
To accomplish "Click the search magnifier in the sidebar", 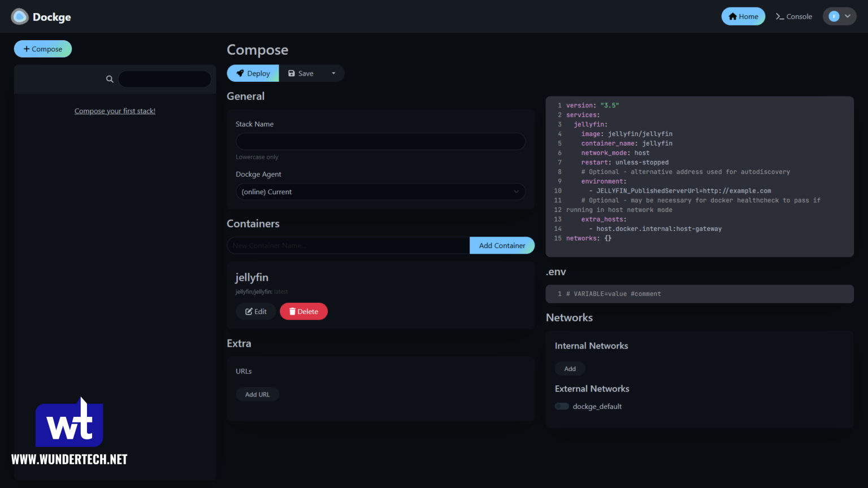I will click(110, 79).
